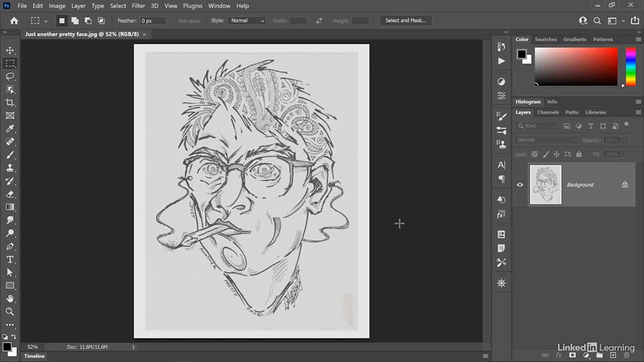The image size is (644, 362).
Task: Select the Spot Healing Brush tool
Action: [x=10, y=142]
